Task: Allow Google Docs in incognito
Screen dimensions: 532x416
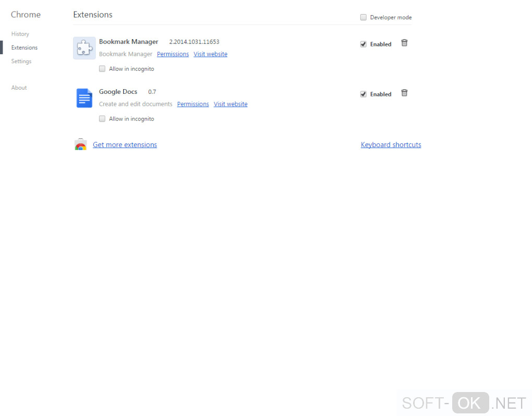Action: [x=102, y=119]
